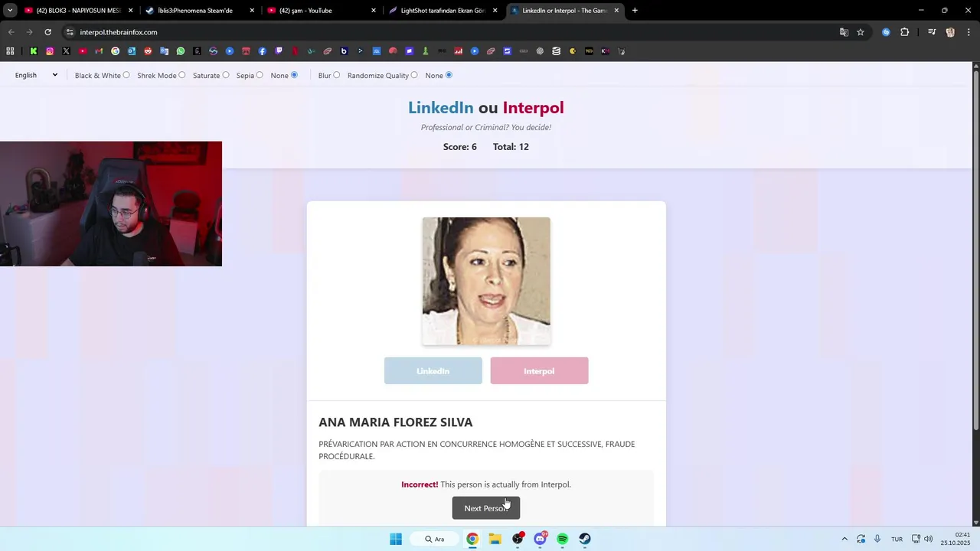980x551 pixels.
Task: Open the Facebook bookmark icon
Action: click(263, 51)
